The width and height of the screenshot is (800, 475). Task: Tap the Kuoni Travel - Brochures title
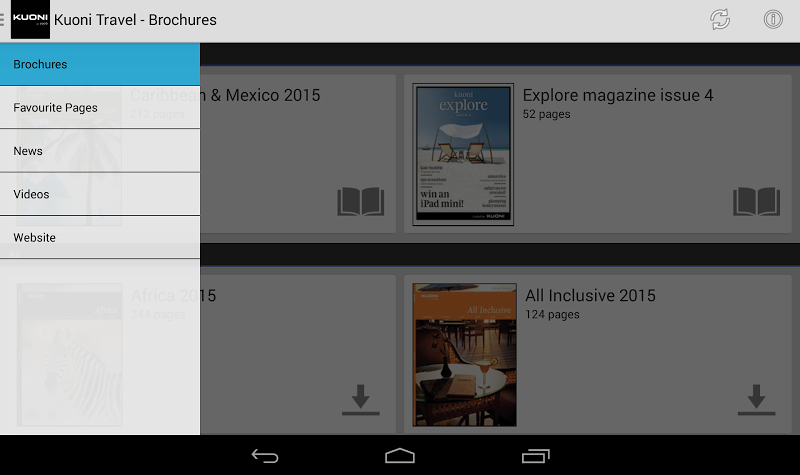(x=135, y=20)
